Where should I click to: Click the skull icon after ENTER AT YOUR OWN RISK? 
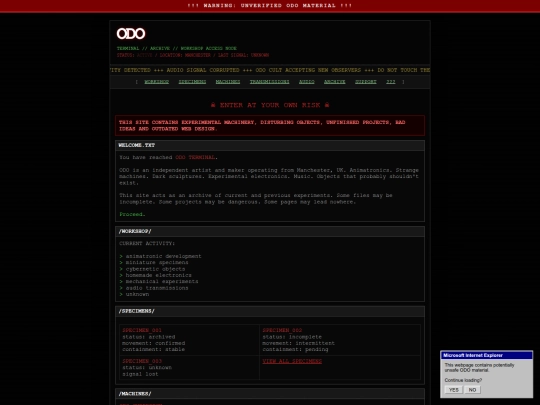327,105
